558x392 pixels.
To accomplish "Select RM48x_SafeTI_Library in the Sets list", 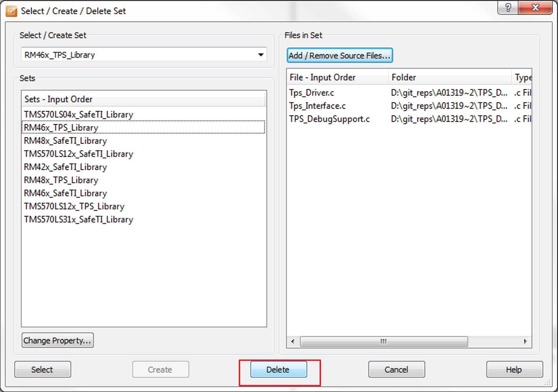I will (65, 141).
